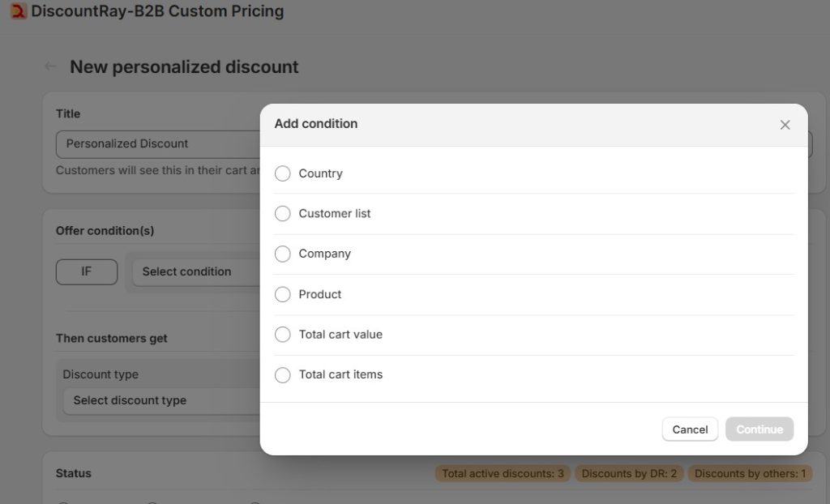Select the Customer list condition
This screenshot has width=830, height=504.
pyautogui.click(x=282, y=213)
